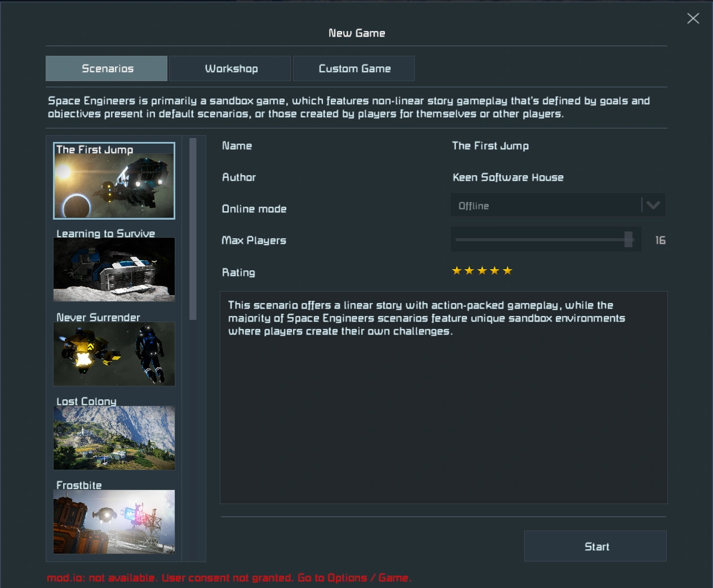Click The First Jump name value
This screenshot has height=588, width=713.
point(490,146)
